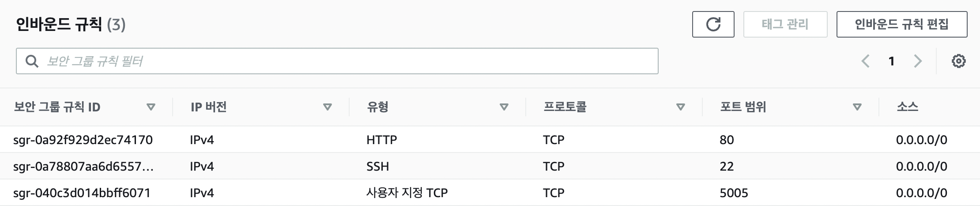Sort by IP 버전 column arrow
Image resolution: width=980 pixels, height=206 pixels.
pos(328,107)
